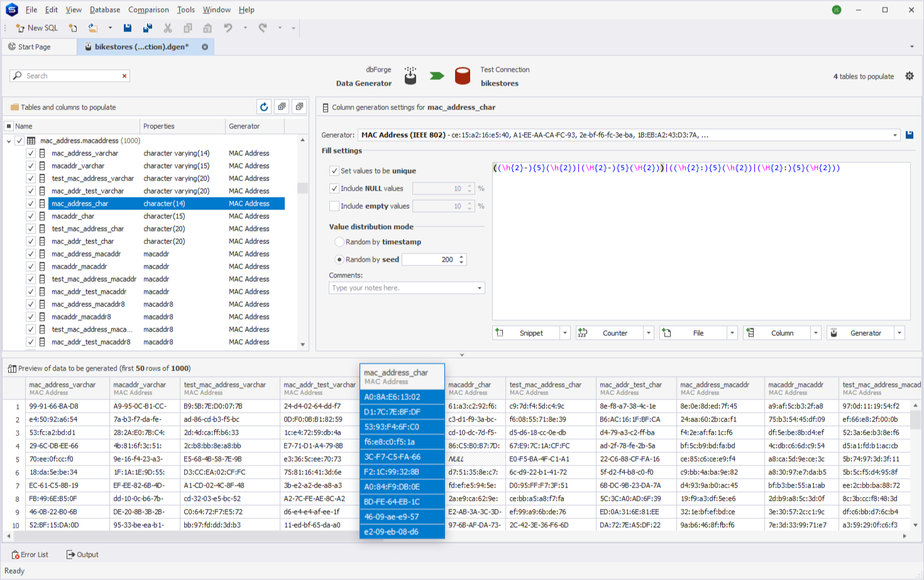Image resolution: width=924 pixels, height=580 pixels.
Task: Click the Paste icon in toolbar
Action: click(207, 28)
